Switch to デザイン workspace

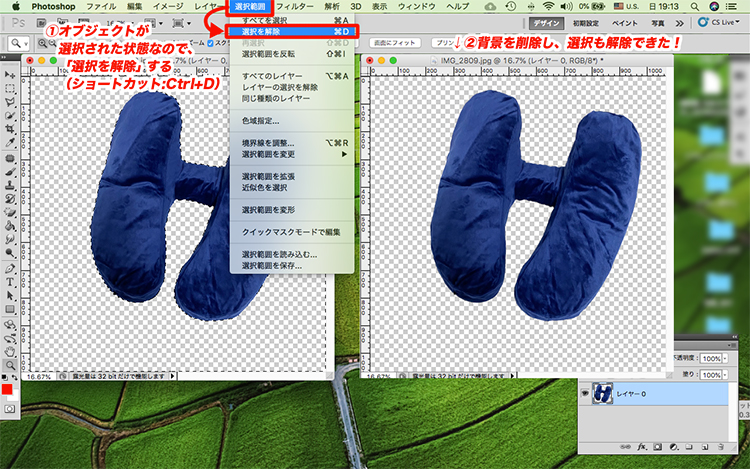[546, 23]
